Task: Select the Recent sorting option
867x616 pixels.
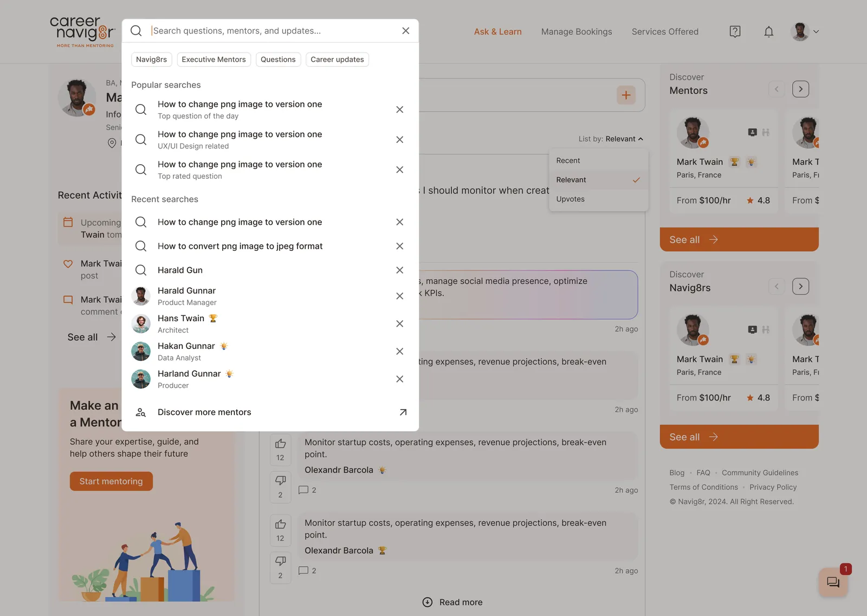Action: click(x=598, y=160)
